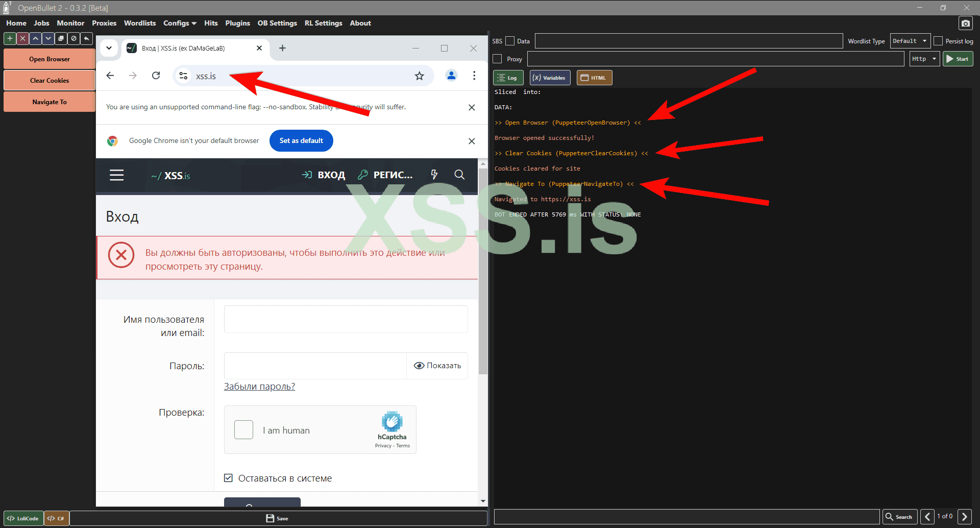This screenshot has height=528, width=980.
Task: Open the XSS.is hamburger menu
Action: click(x=117, y=175)
